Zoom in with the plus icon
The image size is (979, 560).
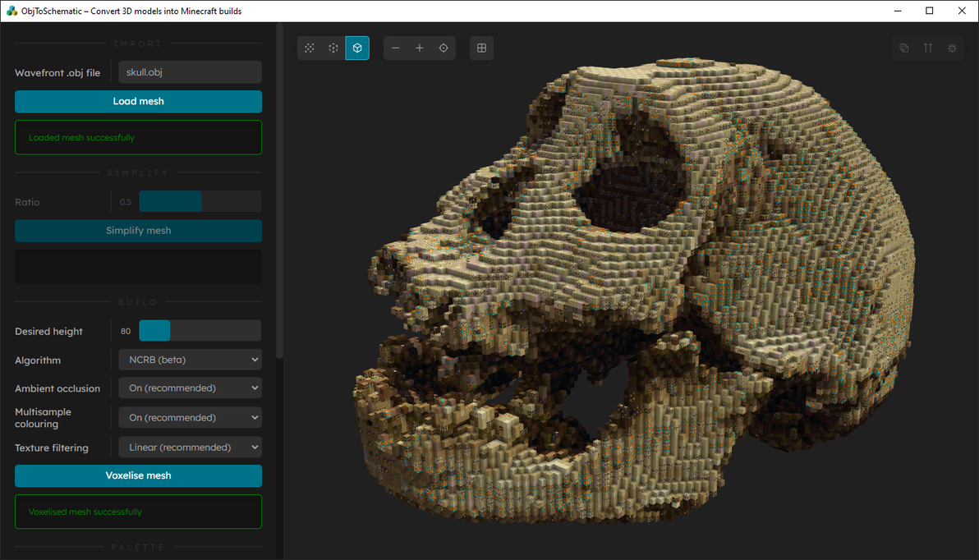click(420, 48)
